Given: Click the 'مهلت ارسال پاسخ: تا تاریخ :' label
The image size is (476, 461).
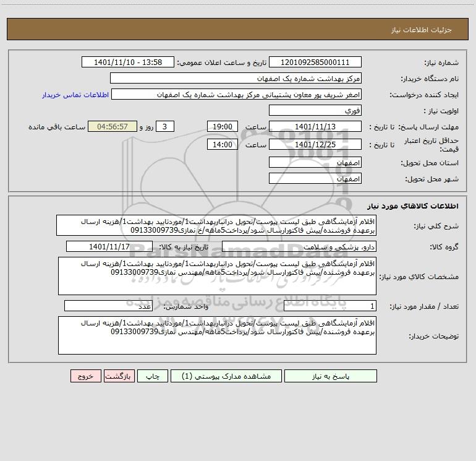Looking at the screenshot, I should (414, 127).
